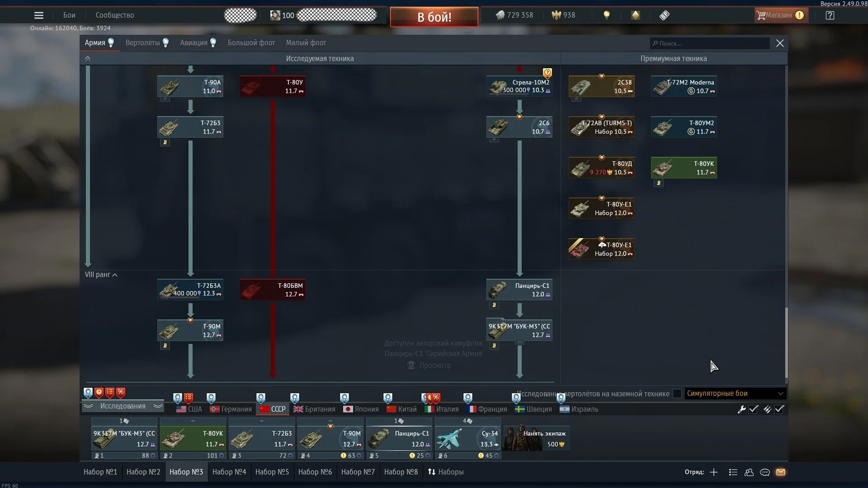Click the mail envelope icon
The height and width of the screenshot is (488, 868).
pyautogui.click(x=781, y=472)
